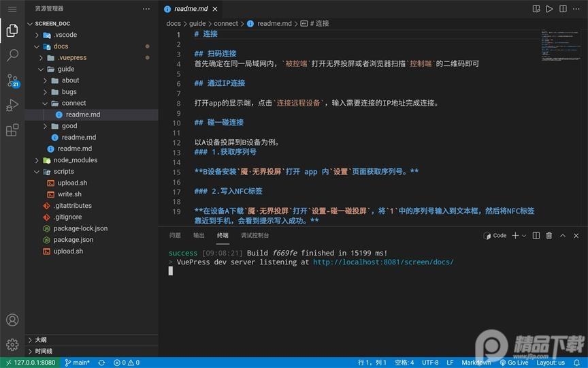Switch to the 调试控制台 debug console tab
The width and height of the screenshot is (588, 368).
(255, 236)
